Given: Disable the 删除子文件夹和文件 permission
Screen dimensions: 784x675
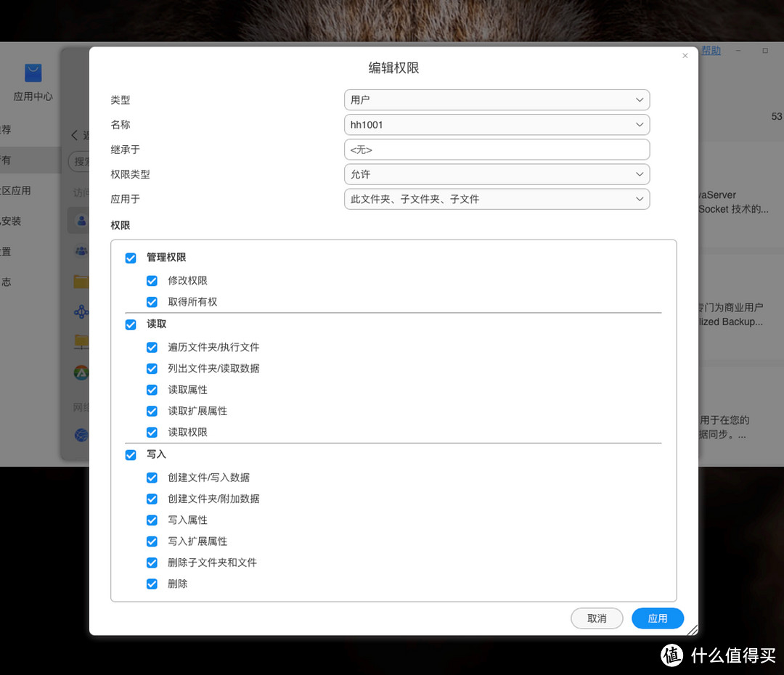Looking at the screenshot, I should [x=152, y=562].
